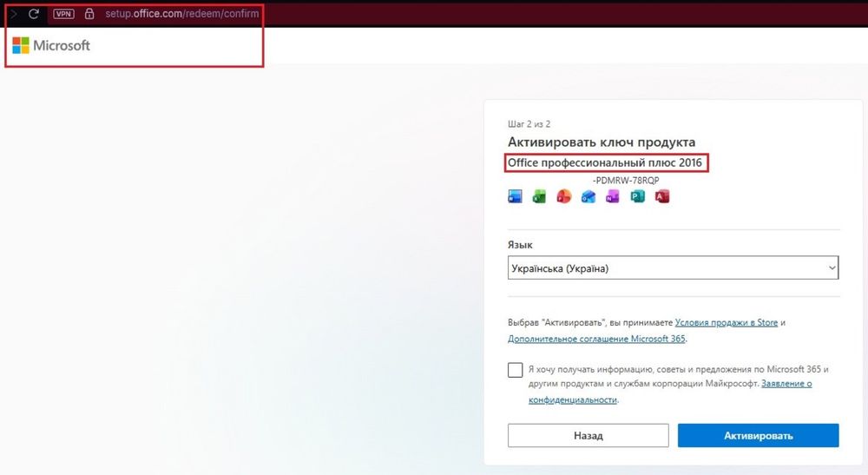Click the Outlook app icon
The width and height of the screenshot is (868, 475).
click(x=589, y=196)
